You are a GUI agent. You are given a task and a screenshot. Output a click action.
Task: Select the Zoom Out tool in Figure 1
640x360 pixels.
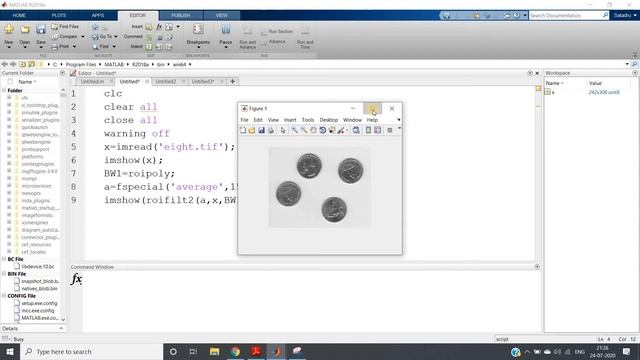304,130
